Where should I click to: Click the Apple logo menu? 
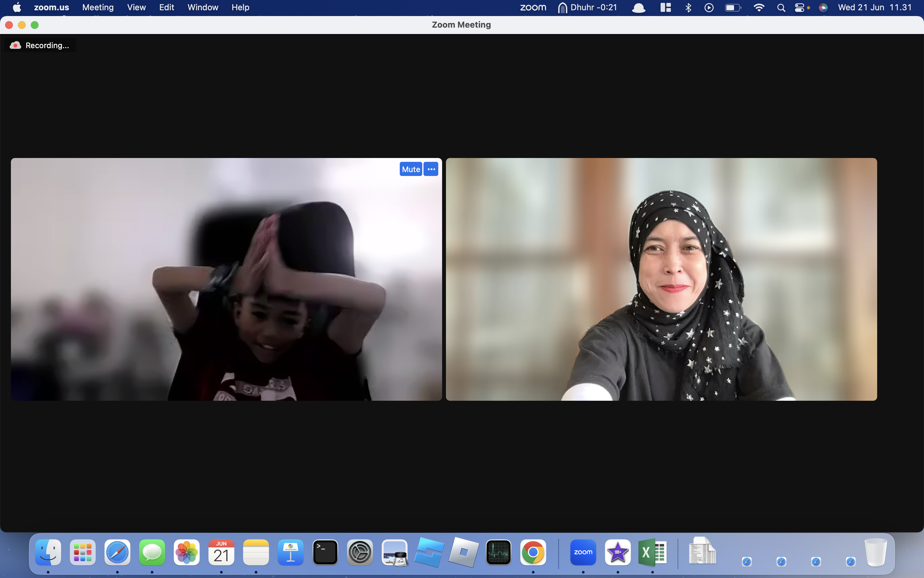(17, 7)
